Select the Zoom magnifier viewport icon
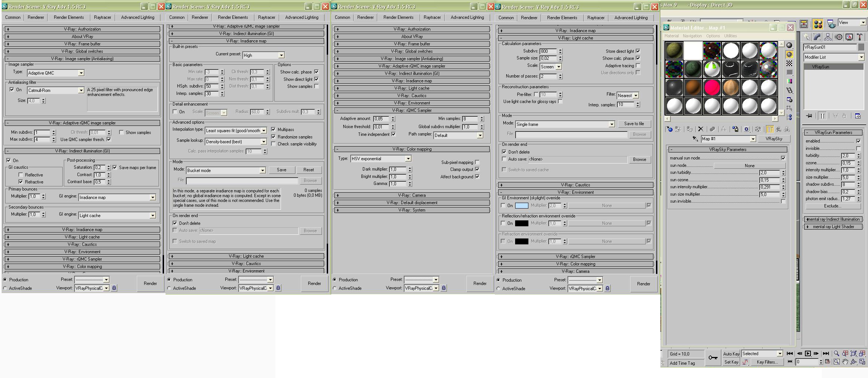This screenshot has height=378, width=868. pos(836,353)
